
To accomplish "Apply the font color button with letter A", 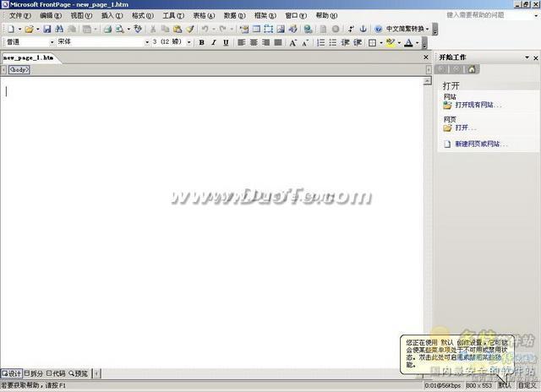I will click(x=408, y=42).
